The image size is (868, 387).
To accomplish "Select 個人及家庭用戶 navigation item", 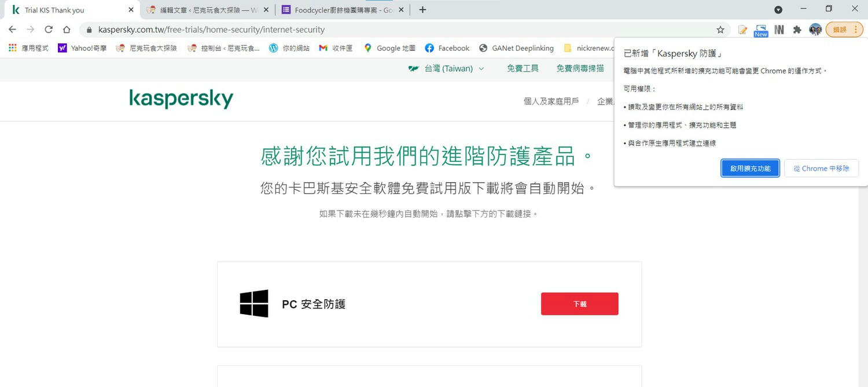I will click(x=551, y=101).
